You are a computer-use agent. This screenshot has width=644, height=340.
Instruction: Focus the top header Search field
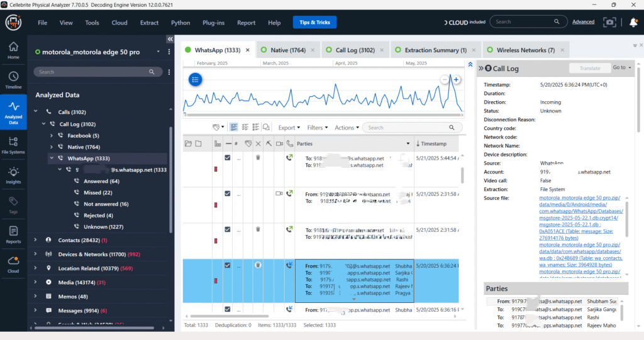[528, 22]
